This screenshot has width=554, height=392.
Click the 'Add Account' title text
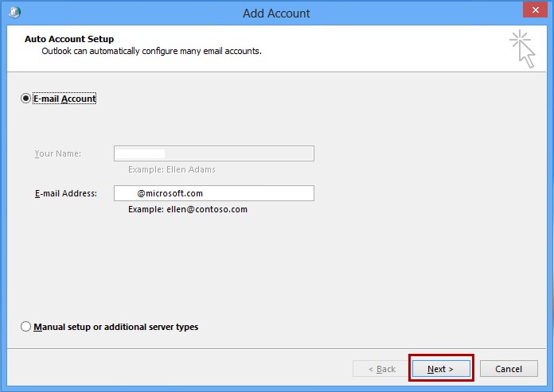[276, 13]
